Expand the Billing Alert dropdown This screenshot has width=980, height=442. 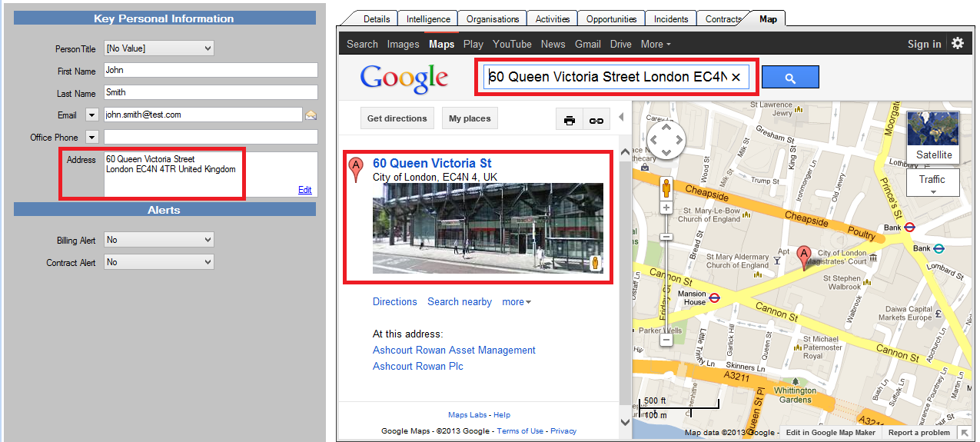158,240
